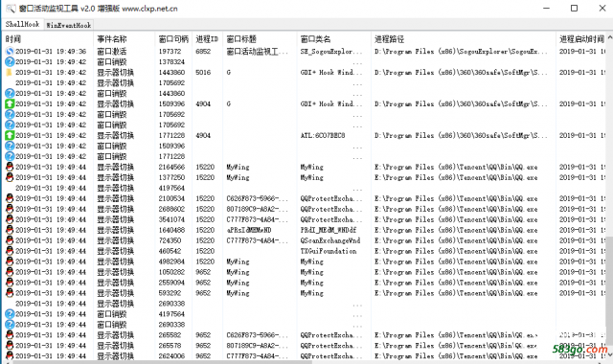Click the QQ penguin icon for handle 2688602

pyautogui.click(x=10, y=209)
